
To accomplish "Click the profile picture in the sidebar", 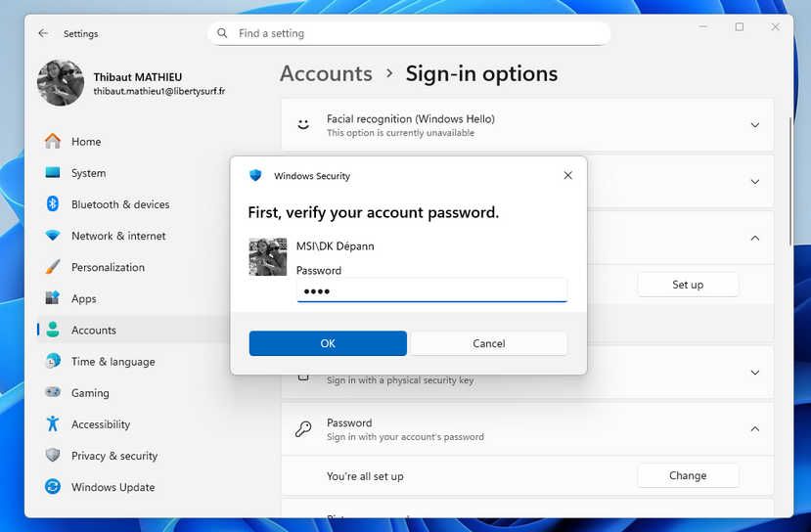I will point(61,83).
